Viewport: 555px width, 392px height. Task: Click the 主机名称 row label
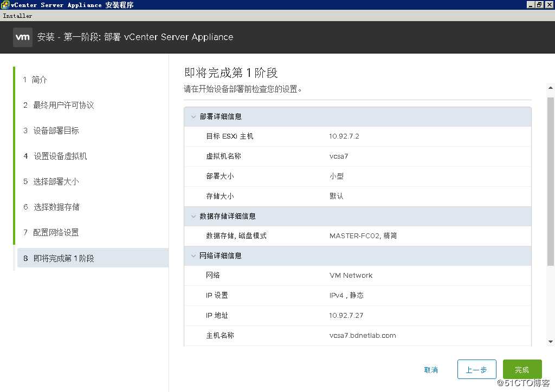(220, 336)
